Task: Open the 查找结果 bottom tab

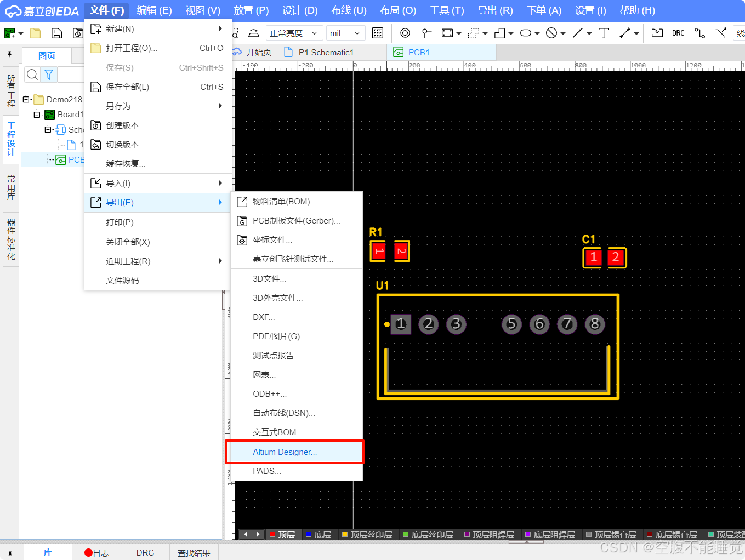Action: point(194,553)
